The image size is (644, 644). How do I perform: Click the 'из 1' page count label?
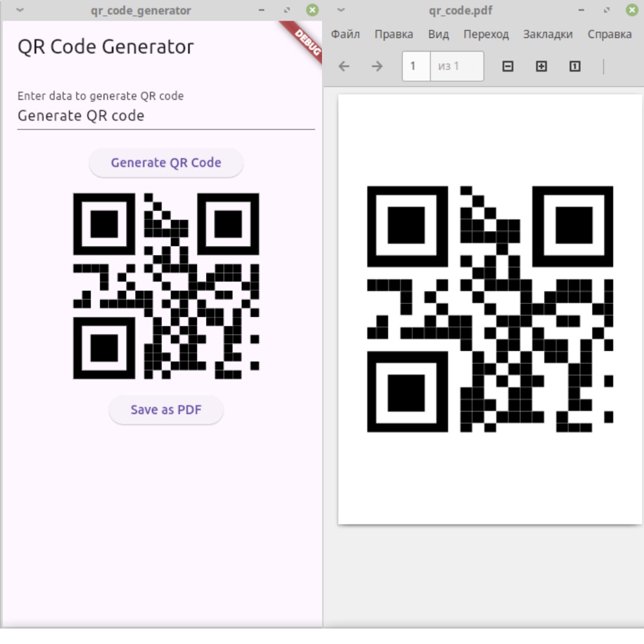coord(448,66)
